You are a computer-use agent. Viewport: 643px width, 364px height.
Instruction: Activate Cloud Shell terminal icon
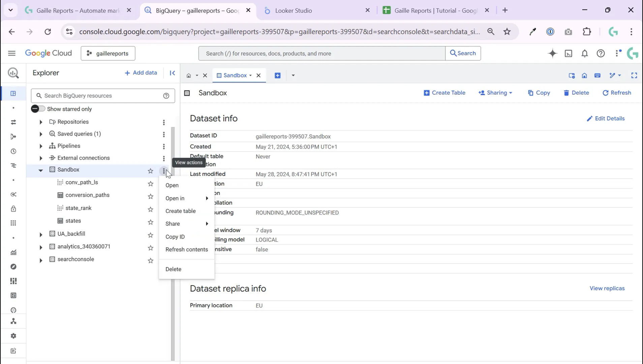pos(569,53)
